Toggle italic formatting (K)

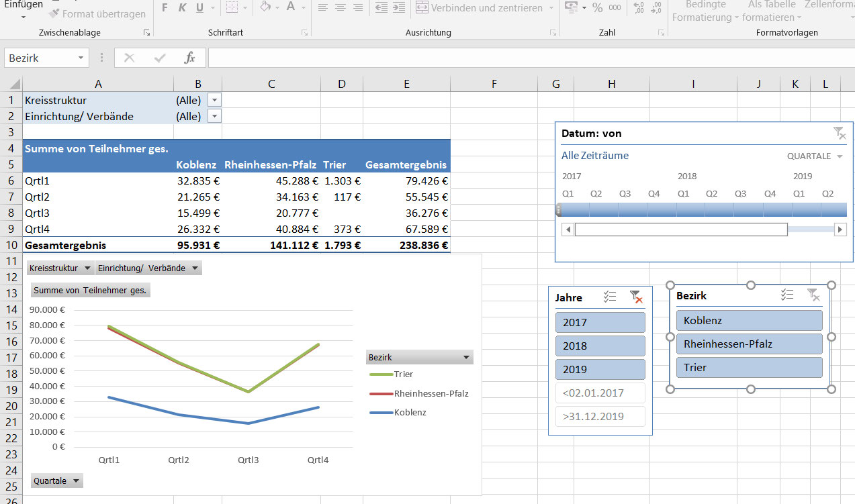183,8
